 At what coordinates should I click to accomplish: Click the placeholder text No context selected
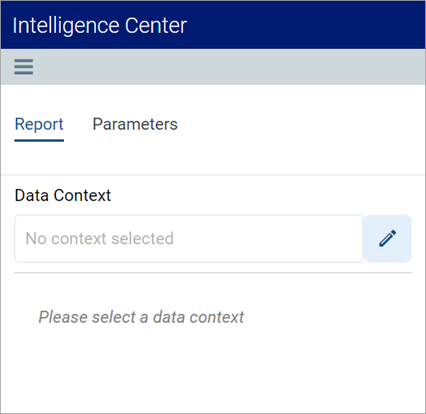click(x=100, y=239)
